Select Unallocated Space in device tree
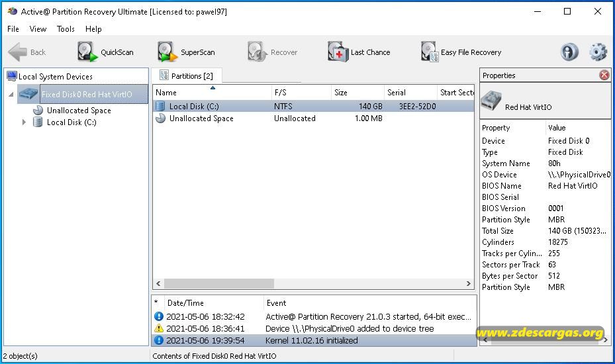 click(79, 111)
